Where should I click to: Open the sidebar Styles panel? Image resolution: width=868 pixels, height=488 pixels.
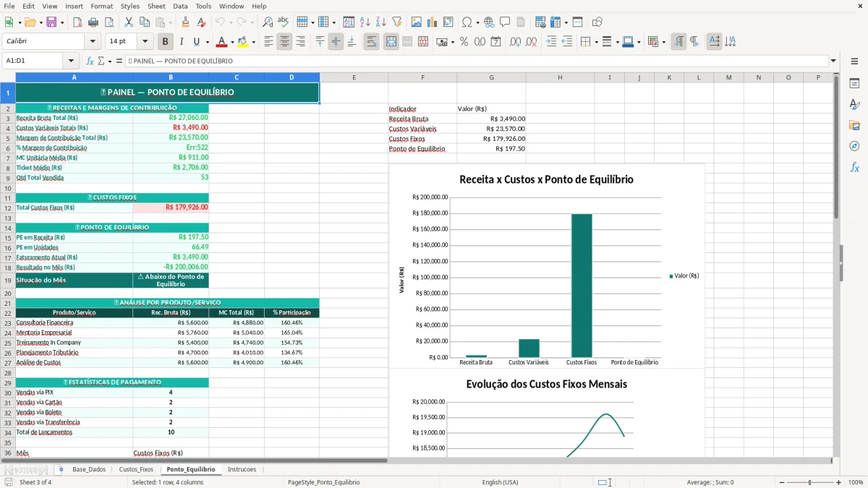(x=854, y=104)
